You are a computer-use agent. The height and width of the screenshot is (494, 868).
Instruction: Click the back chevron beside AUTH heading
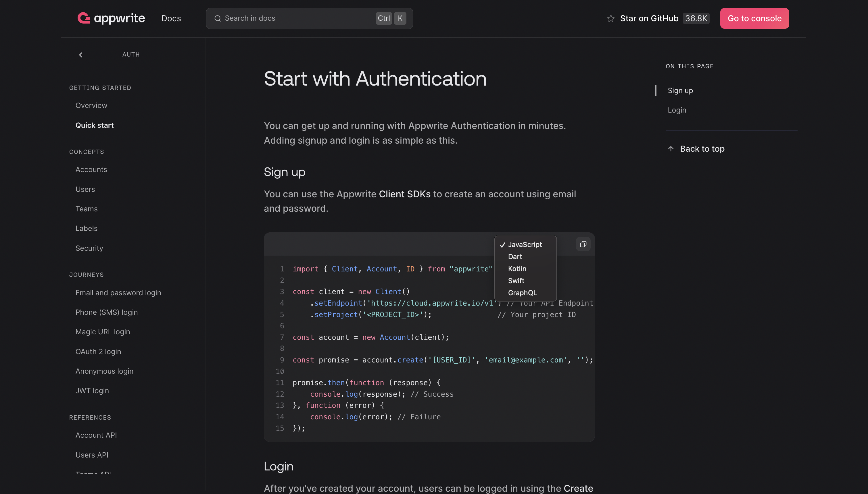[x=81, y=54]
